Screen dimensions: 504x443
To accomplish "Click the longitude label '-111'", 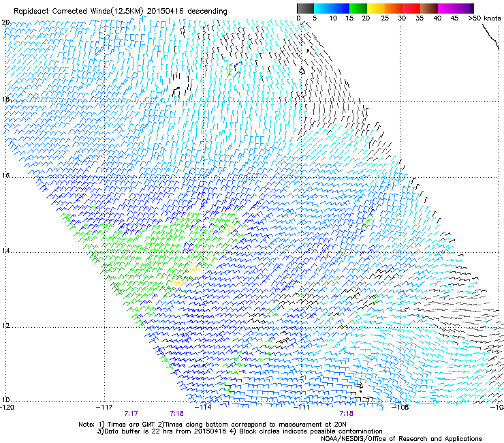I will click(301, 408).
